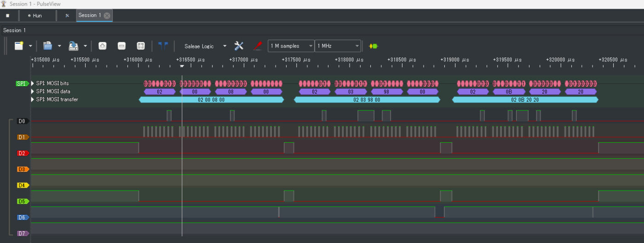Click the '03' MOSI data annotation
The width and height of the screenshot is (644, 243).
351,92
